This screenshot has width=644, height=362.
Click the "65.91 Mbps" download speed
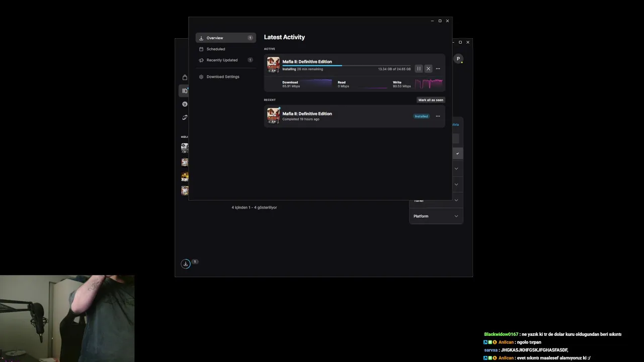point(291,86)
